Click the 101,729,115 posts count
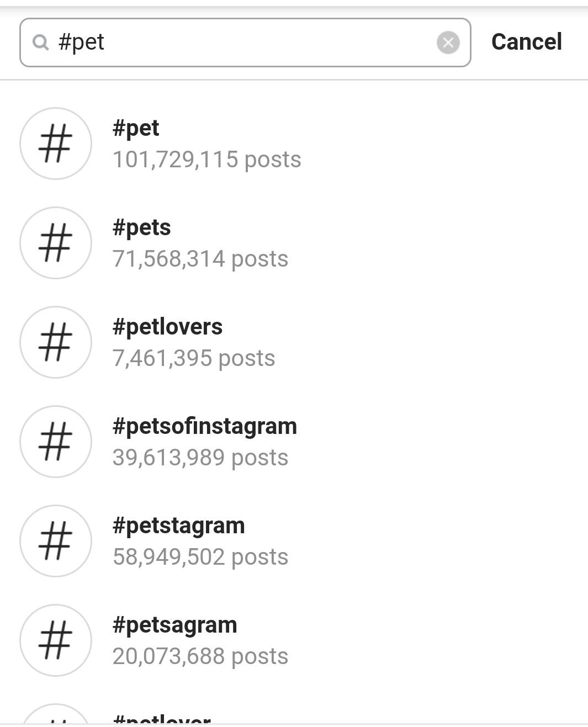This screenshot has width=588, height=727. [206, 160]
